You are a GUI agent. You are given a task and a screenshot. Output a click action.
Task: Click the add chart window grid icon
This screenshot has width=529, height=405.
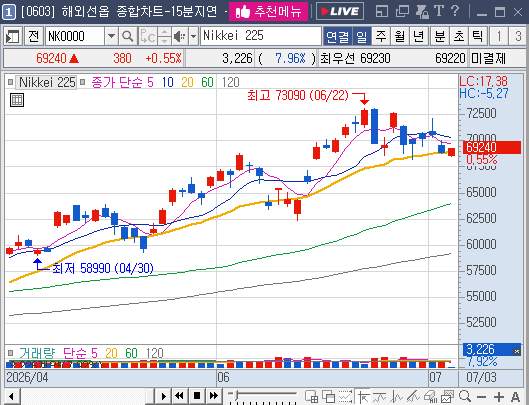tap(311, 397)
